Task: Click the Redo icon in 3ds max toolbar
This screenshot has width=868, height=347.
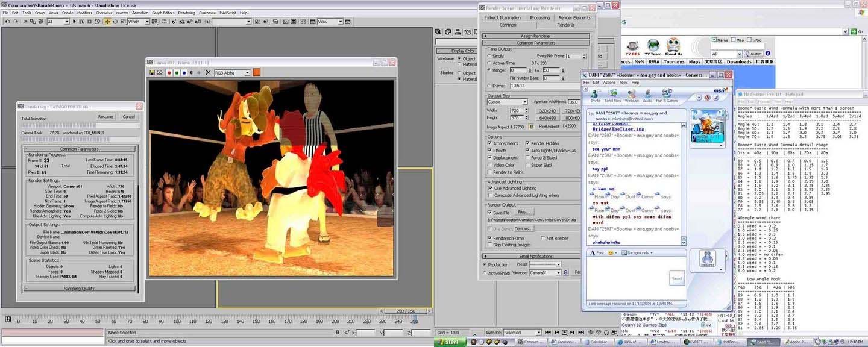Action: coord(15,22)
